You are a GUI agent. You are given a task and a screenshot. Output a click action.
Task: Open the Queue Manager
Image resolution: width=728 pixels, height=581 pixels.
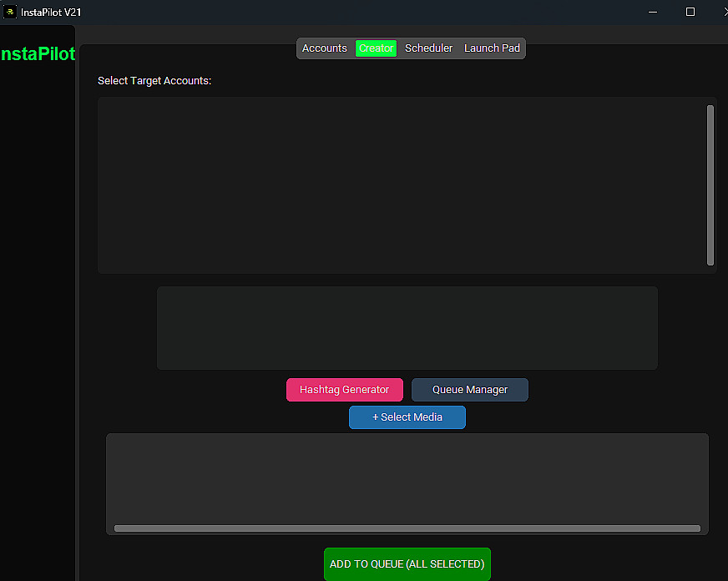click(x=470, y=390)
